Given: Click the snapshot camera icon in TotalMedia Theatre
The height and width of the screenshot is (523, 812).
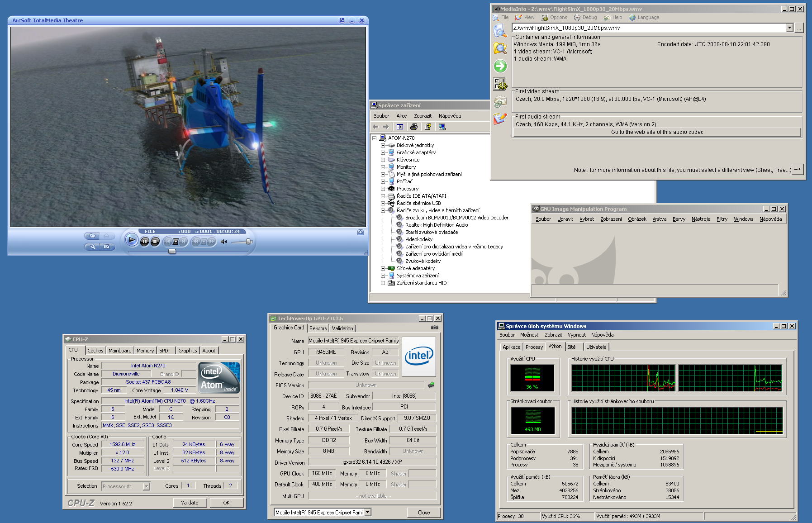Looking at the screenshot, I should pyautogui.click(x=106, y=247).
